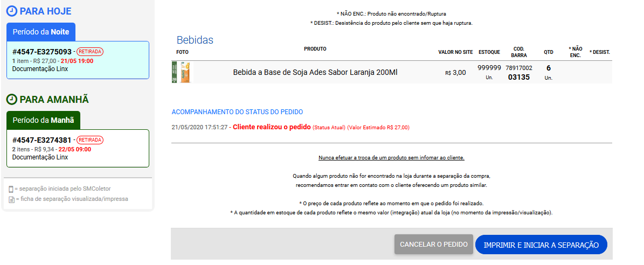
Task: Click the (Status Atual) label
Action: click(x=329, y=128)
